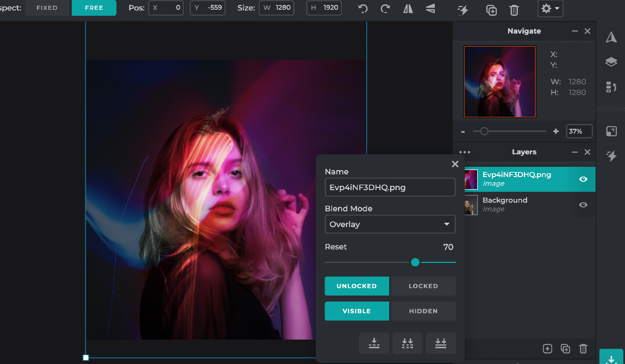Image resolution: width=625 pixels, height=364 pixels.
Task: Set the layer to Locked
Action: (x=423, y=286)
